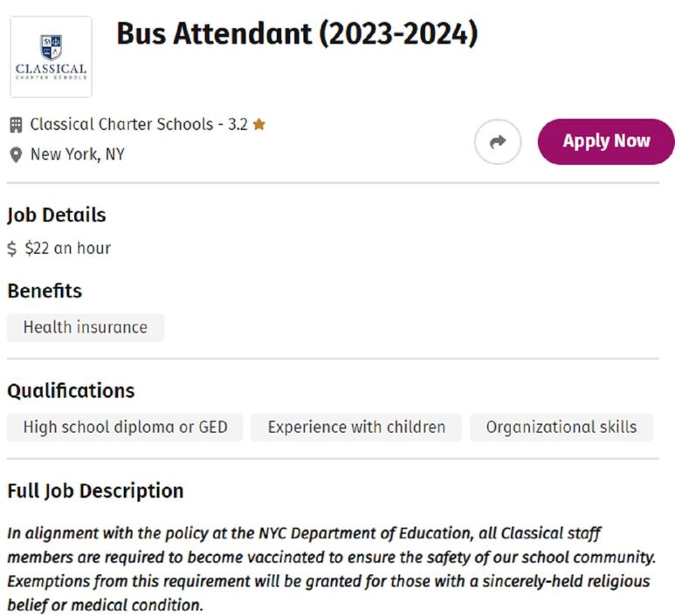This screenshot has height=616, width=675.
Task: Click the orange rating star icon
Action: coord(258,124)
